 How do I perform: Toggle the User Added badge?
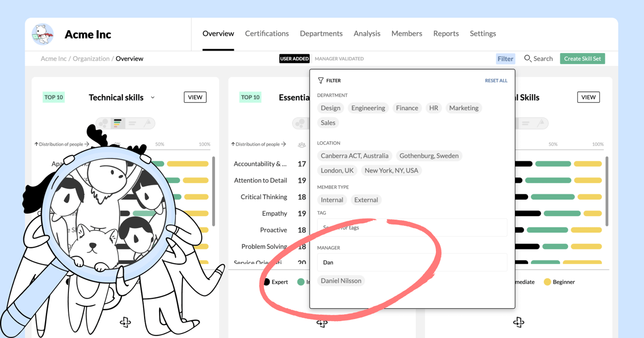tap(294, 58)
